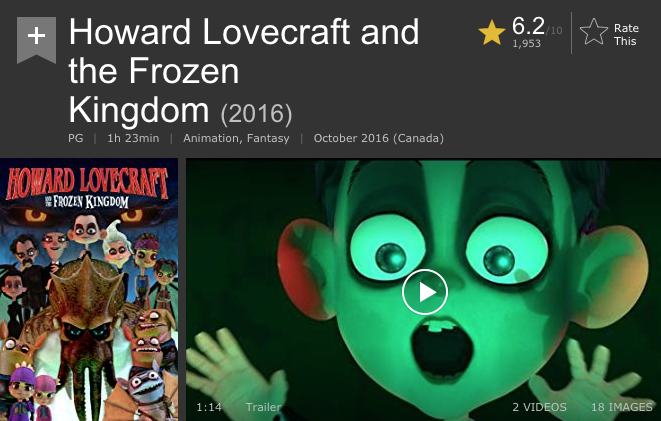View the 2 VIDEOS gallery
661x421 pixels.
540,407
